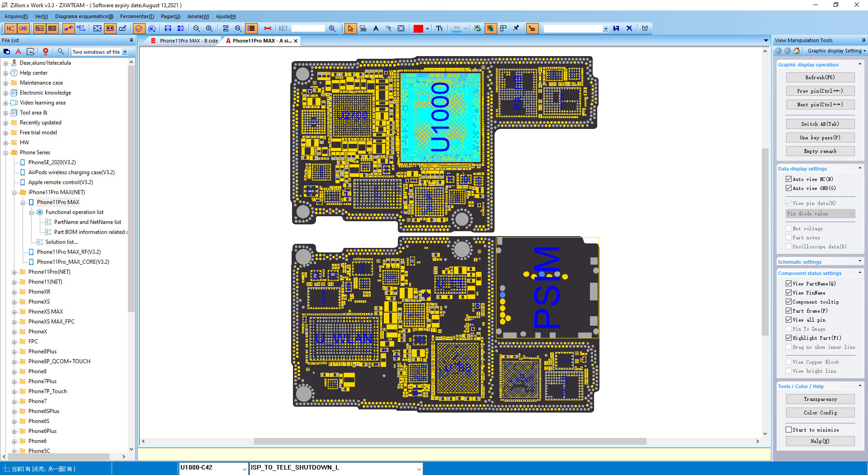Click the horizontal scrollbar below the board view
The height and width of the screenshot is (475, 868).
(x=450, y=441)
